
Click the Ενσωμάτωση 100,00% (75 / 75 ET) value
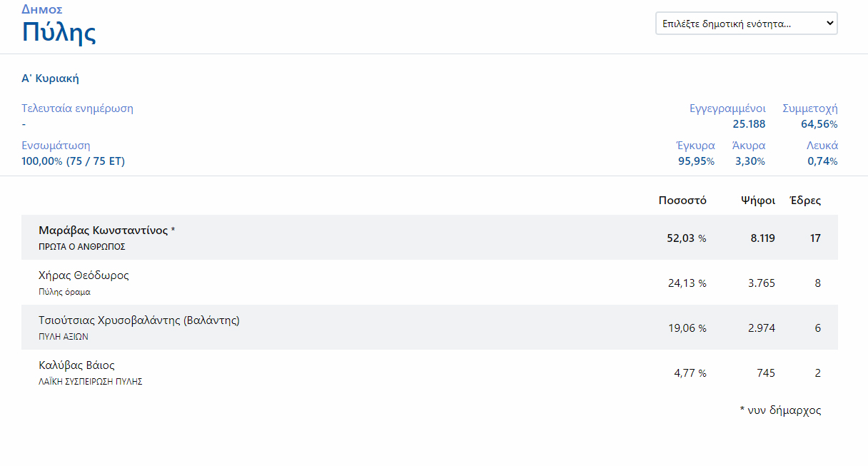73,161
